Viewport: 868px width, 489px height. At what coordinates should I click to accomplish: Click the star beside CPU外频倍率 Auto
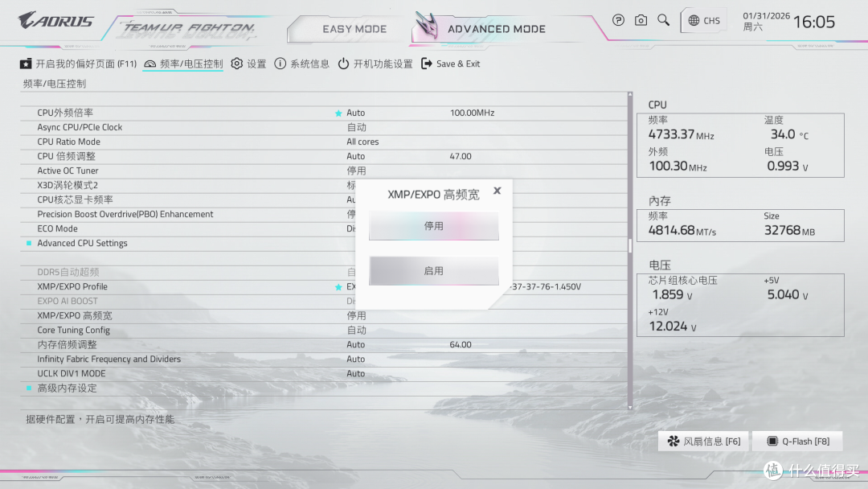338,113
